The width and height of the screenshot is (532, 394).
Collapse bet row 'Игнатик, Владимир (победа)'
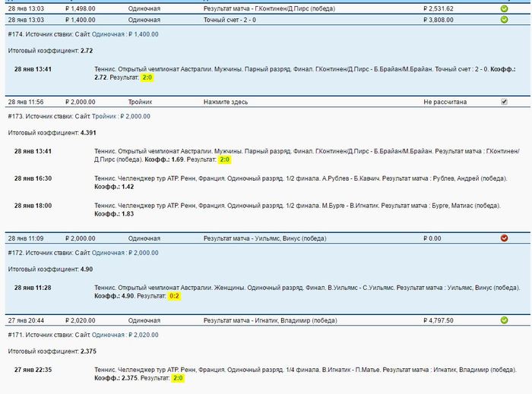point(268,320)
